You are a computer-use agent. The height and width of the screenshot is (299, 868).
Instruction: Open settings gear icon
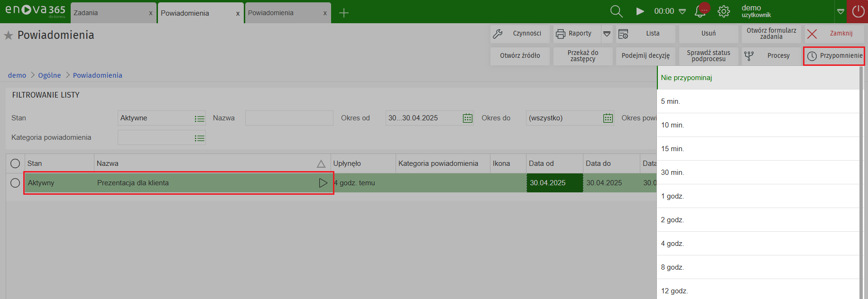coord(724,11)
